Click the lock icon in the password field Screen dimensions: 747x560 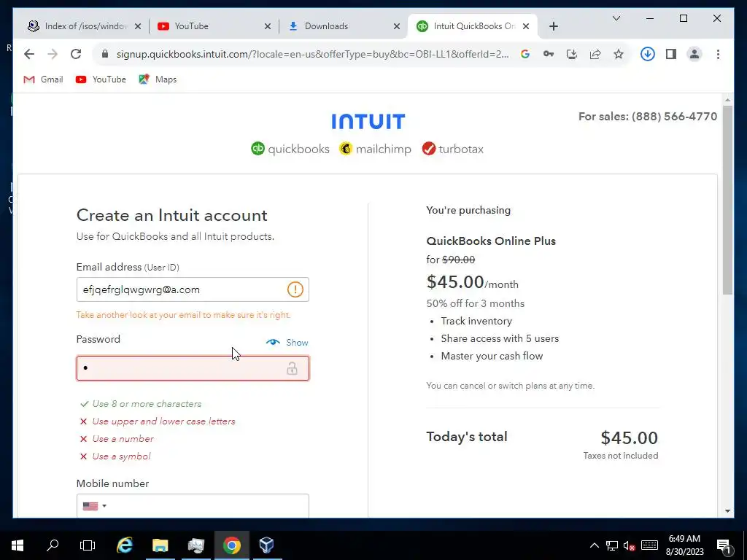(x=292, y=368)
